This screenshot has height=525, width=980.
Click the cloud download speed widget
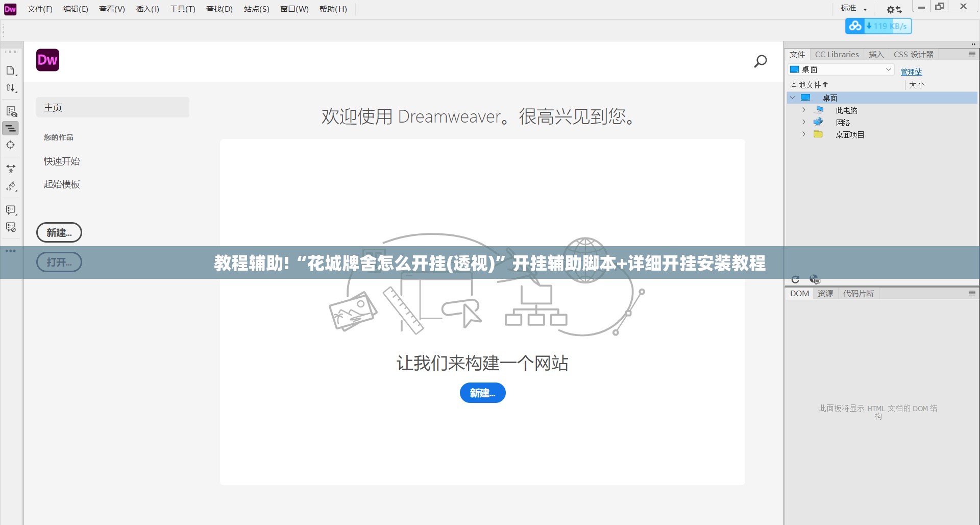point(878,26)
